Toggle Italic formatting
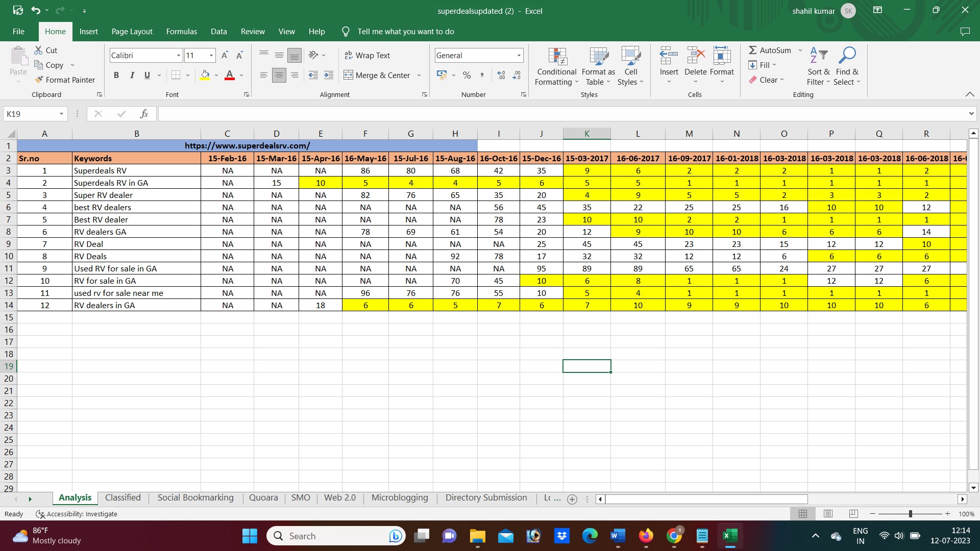This screenshot has height=551, width=980. tap(132, 75)
